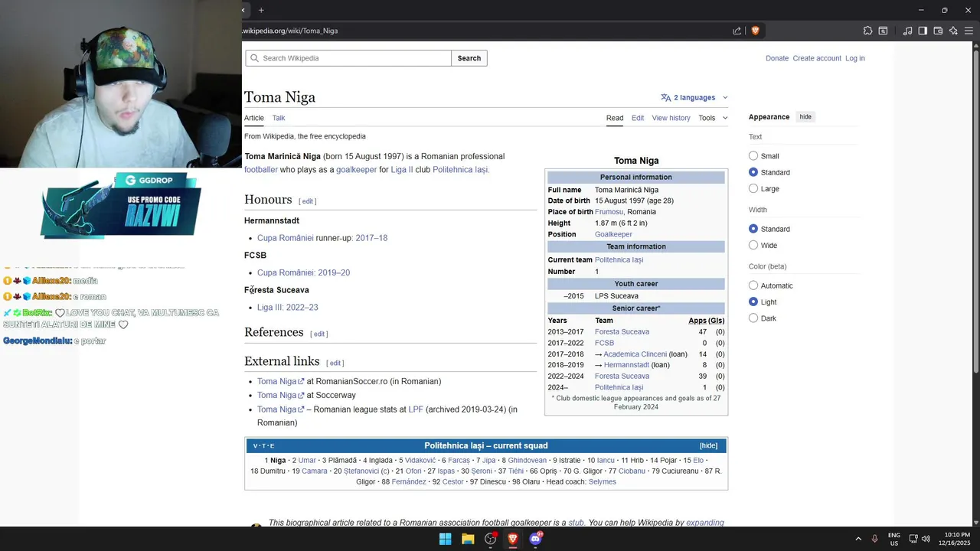
Task: Open the goalkeeper link in intro
Action: [x=356, y=170]
